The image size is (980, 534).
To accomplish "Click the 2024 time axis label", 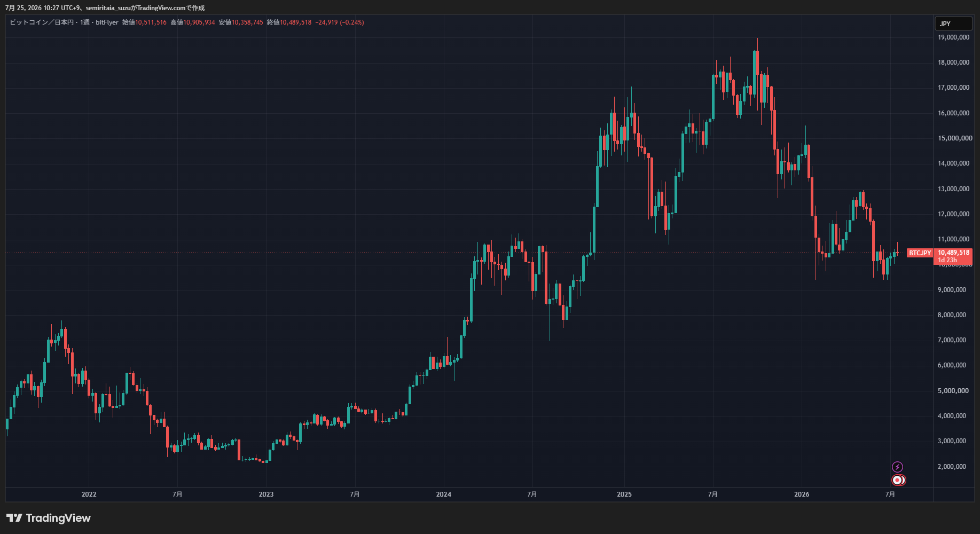I will click(x=443, y=494).
